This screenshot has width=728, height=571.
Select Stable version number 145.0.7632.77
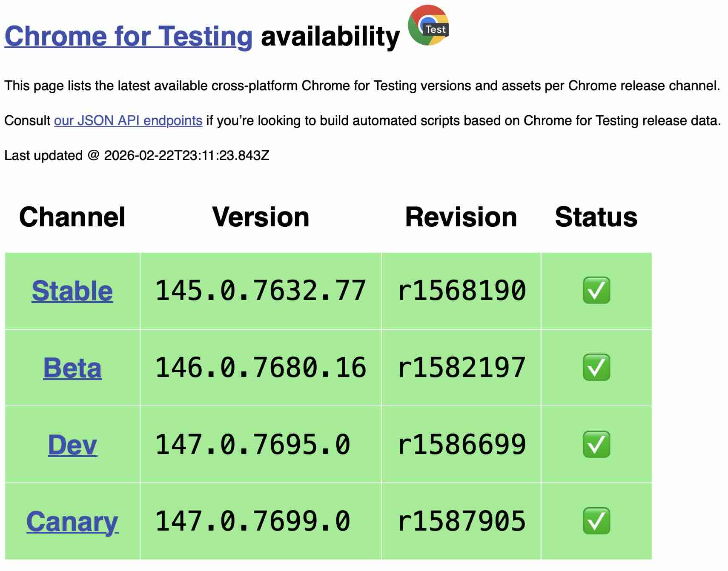coord(260,291)
